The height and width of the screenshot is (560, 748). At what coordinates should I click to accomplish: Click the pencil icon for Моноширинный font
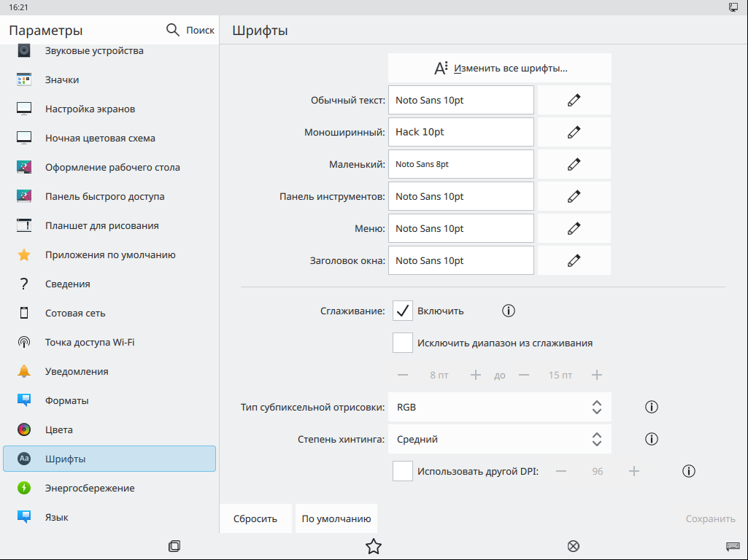[574, 132]
